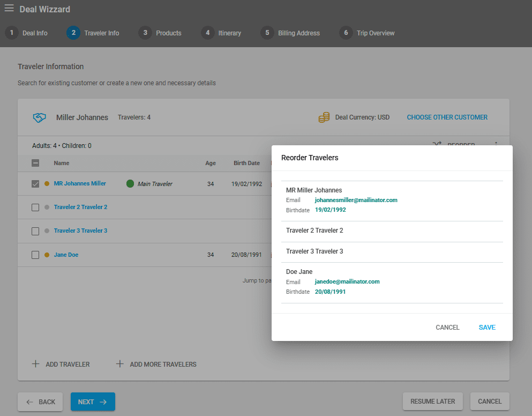Click the plus icon for Add More Travelers
This screenshot has height=416, width=532.
pos(120,364)
